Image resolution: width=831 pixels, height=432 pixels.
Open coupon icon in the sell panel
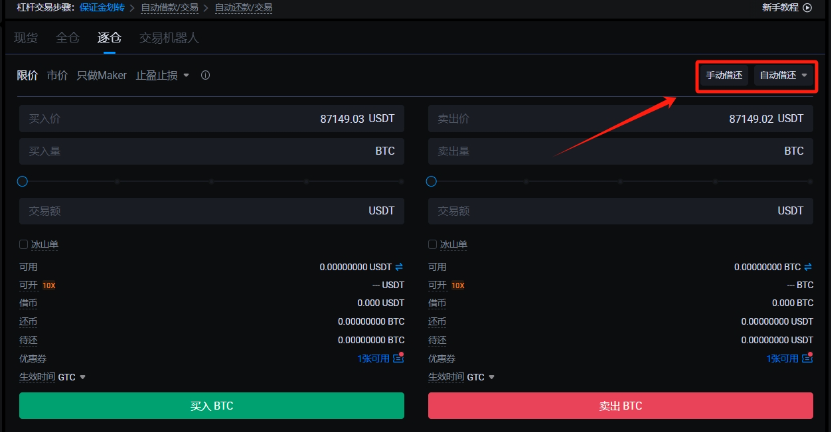coord(806,358)
